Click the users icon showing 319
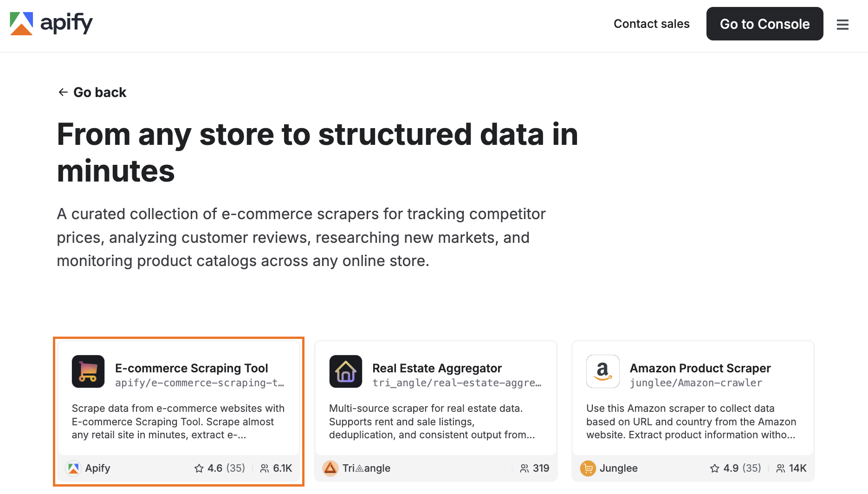Image resolution: width=868 pixels, height=494 pixels. coord(525,468)
